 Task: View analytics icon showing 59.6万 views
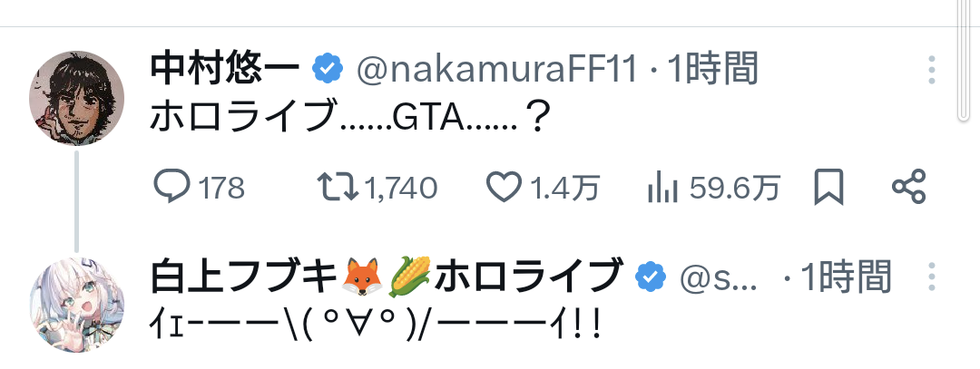[x=664, y=188]
